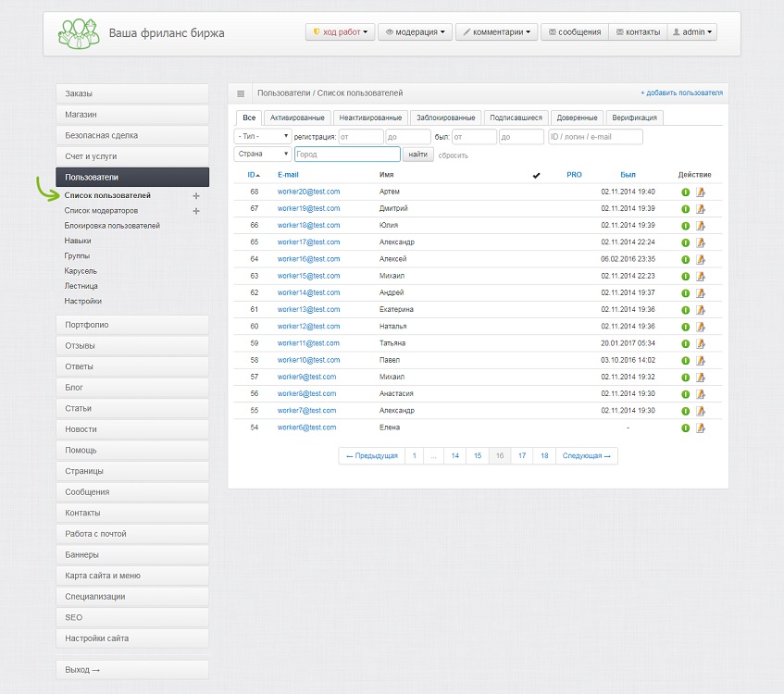Edit worker14@test.com with pencil icon
The width and height of the screenshot is (784, 694).
701,293
